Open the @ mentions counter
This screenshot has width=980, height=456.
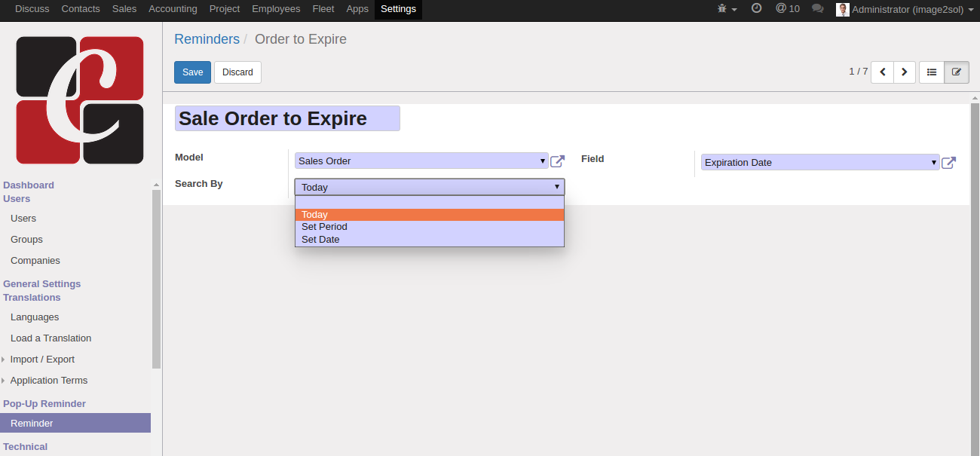(788, 9)
